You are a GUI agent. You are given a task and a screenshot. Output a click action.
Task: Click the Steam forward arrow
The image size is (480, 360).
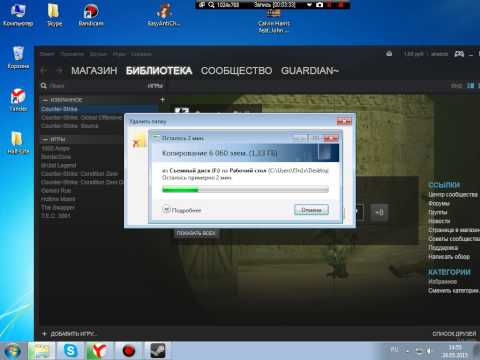(59, 70)
